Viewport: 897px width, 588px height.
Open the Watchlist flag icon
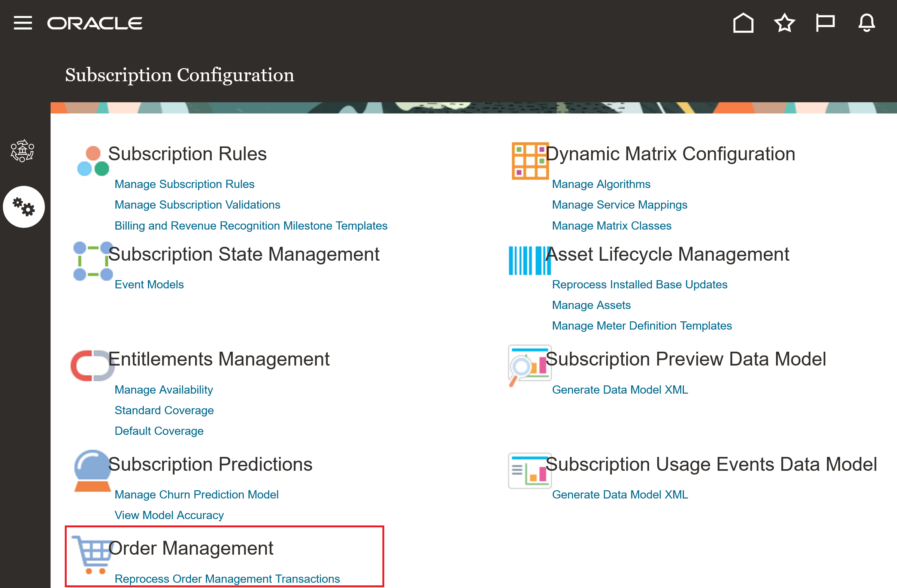(x=825, y=23)
